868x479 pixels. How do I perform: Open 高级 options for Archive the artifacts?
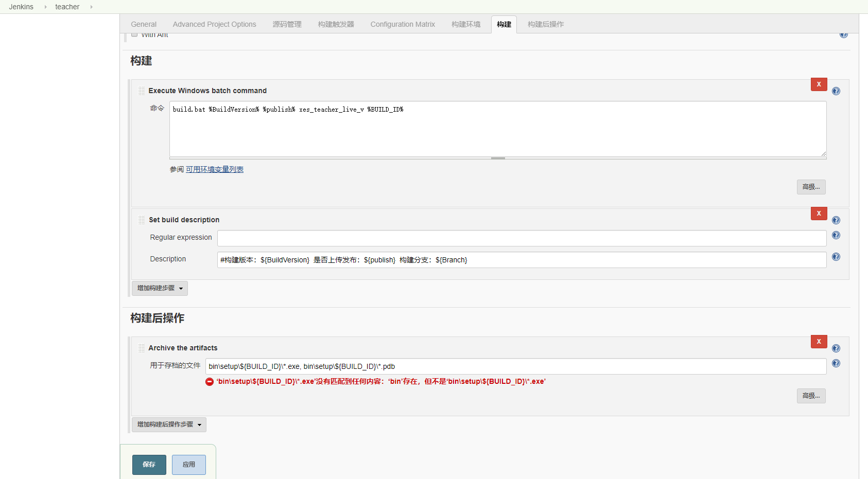[x=811, y=396]
